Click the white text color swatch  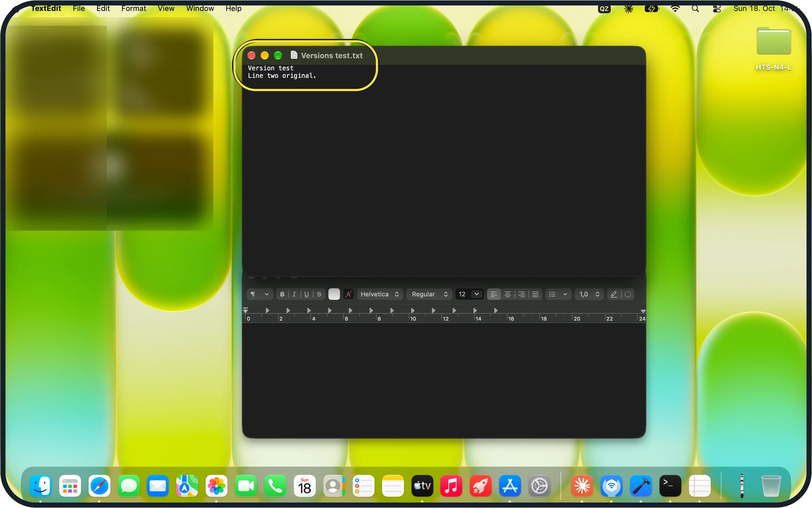tap(334, 294)
